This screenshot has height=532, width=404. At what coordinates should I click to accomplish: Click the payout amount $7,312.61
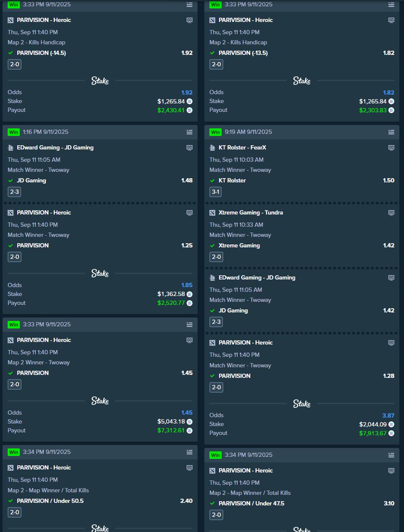pyautogui.click(x=171, y=430)
